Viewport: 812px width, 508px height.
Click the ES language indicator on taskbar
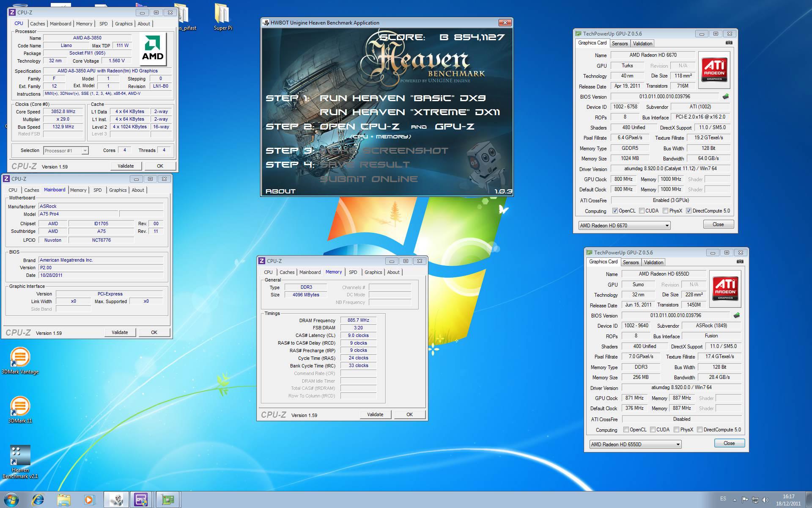pyautogui.click(x=723, y=499)
